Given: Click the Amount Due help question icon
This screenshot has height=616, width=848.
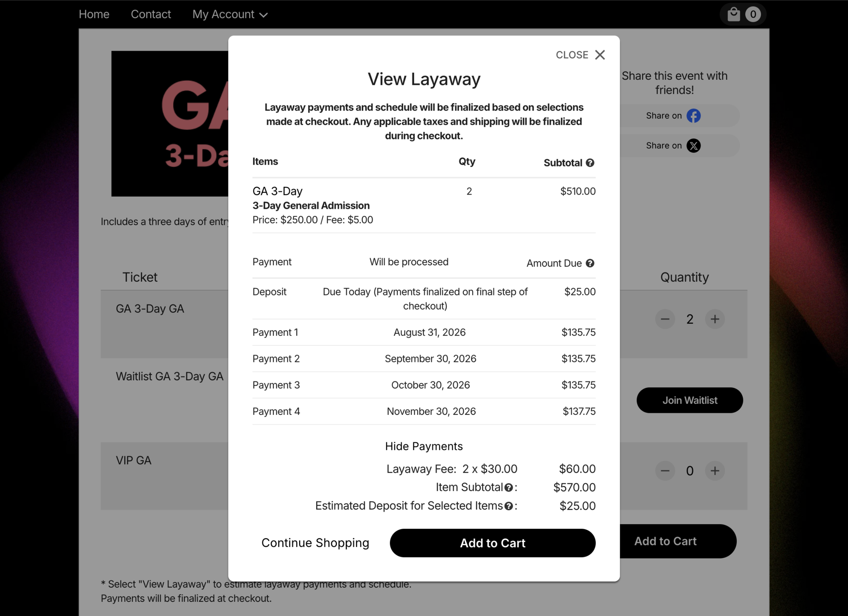Looking at the screenshot, I should coord(590,263).
